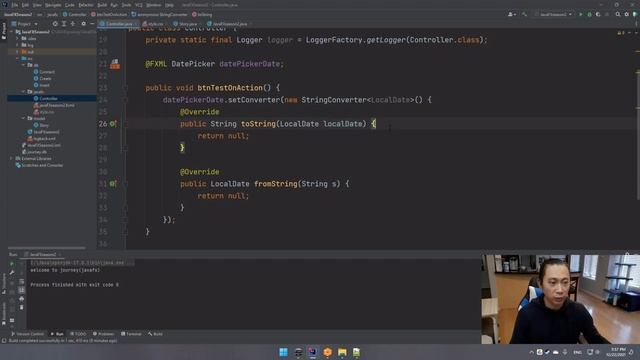
Task: Open the Navigate menu
Action: (x=53, y=5)
